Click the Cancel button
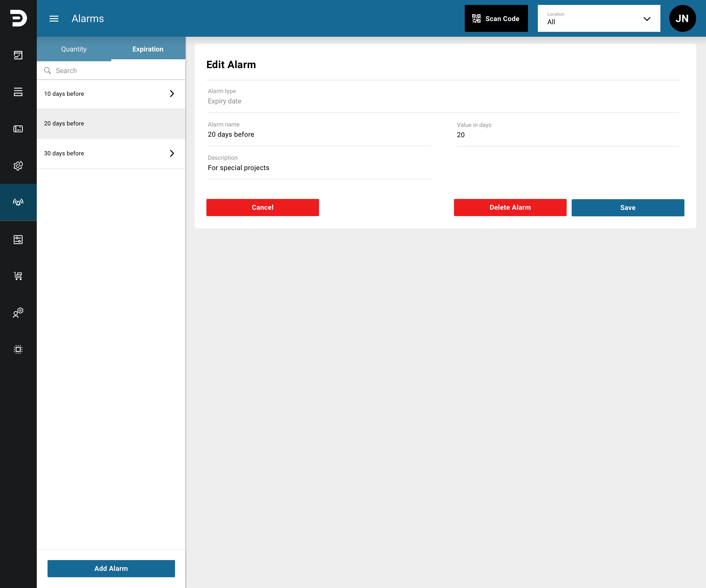This screenshot has height=588, width=706. coord(263,207)
